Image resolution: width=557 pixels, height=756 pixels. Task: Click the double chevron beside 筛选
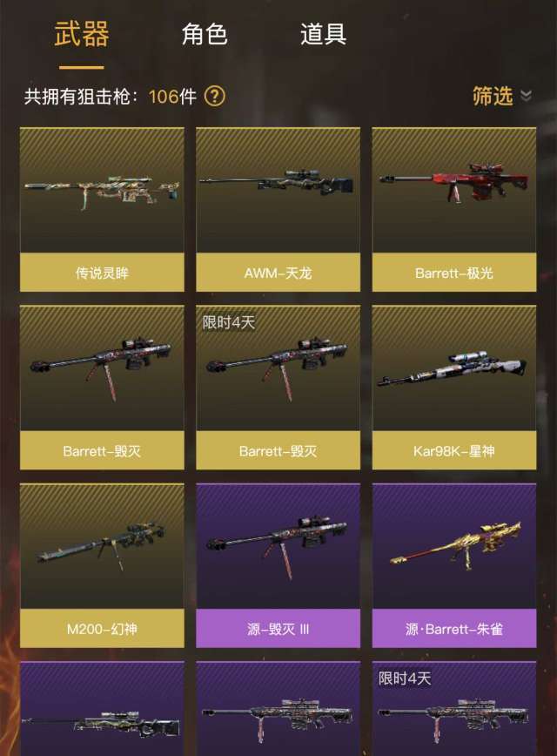(x=527, y=96)
